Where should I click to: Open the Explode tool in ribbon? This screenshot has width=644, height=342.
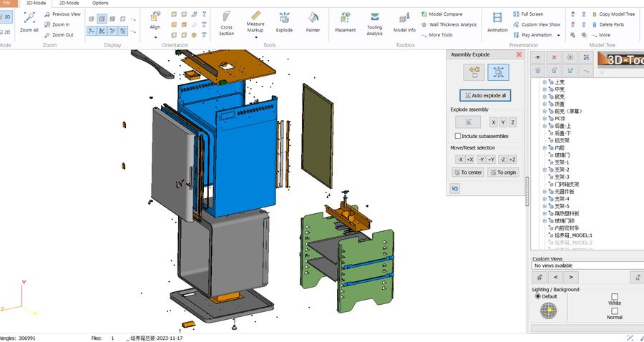click(284, 23)
